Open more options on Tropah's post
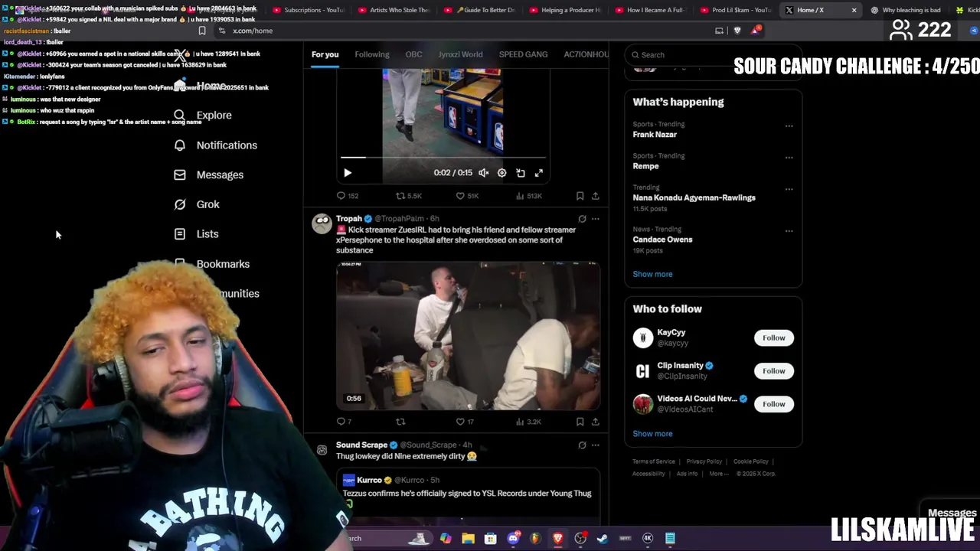 tap(596, 219)
